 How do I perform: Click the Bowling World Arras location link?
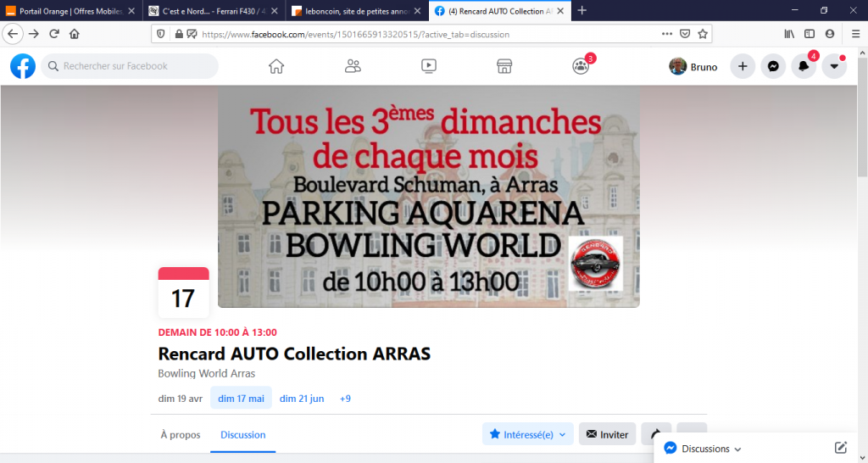[207, 373]
